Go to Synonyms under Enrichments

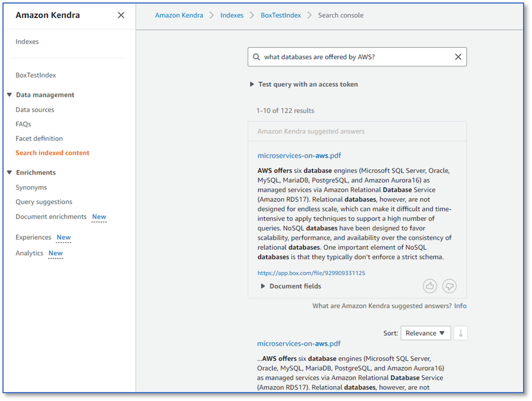click(31, 187)
